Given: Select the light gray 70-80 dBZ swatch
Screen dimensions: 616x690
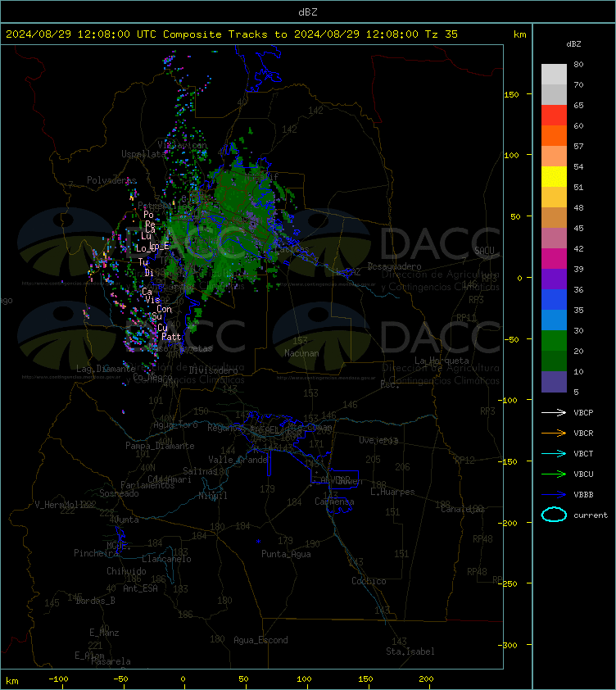Looking at the screenshot, I should (554, 74).
